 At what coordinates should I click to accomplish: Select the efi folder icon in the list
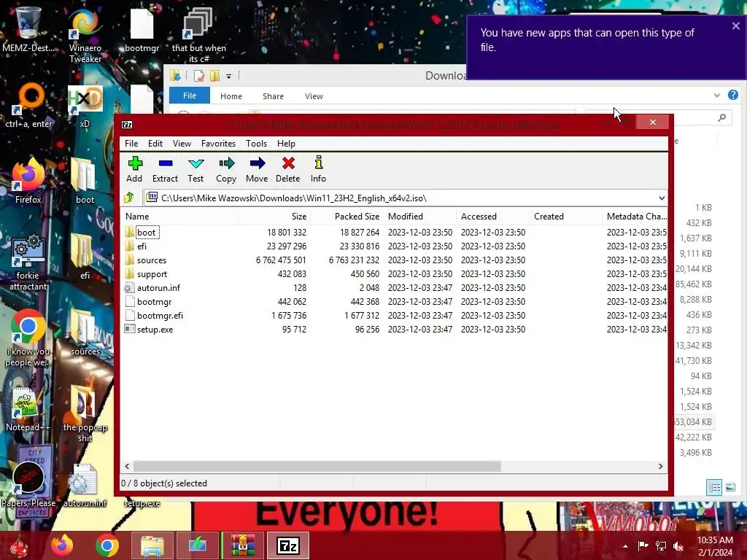tap(129, 246)
